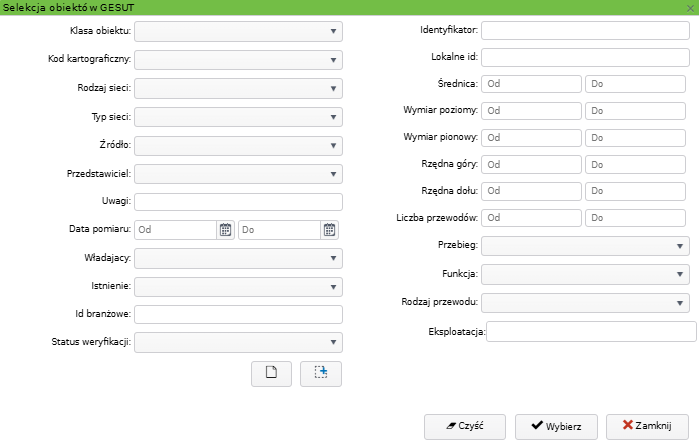
Task: Open calendar for Data pomiaru start date
Action: click(225, 230)
